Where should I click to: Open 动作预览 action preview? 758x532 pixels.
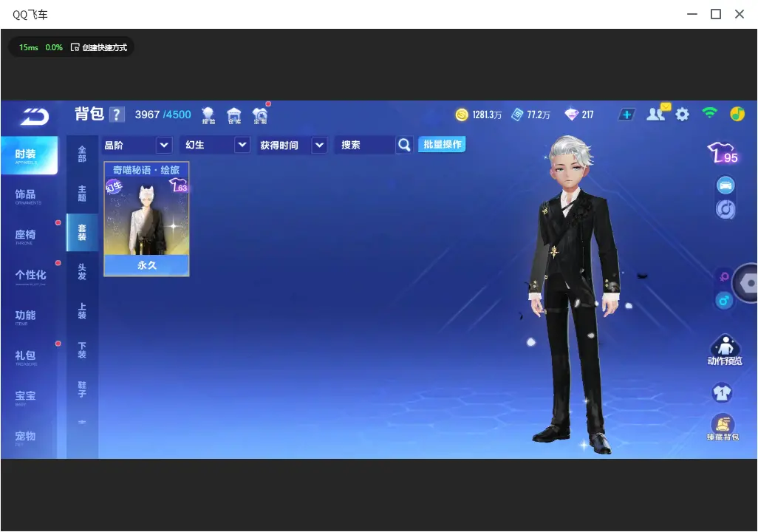(725, 350)
